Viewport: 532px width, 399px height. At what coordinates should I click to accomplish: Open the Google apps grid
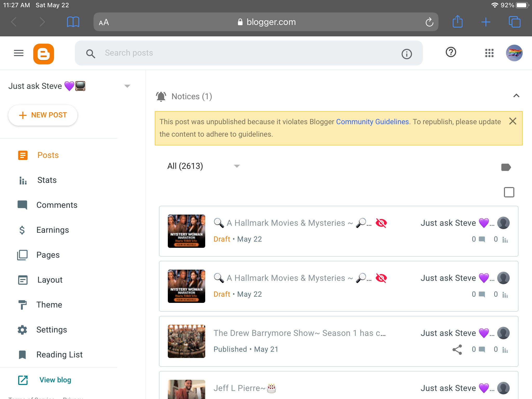489,53
